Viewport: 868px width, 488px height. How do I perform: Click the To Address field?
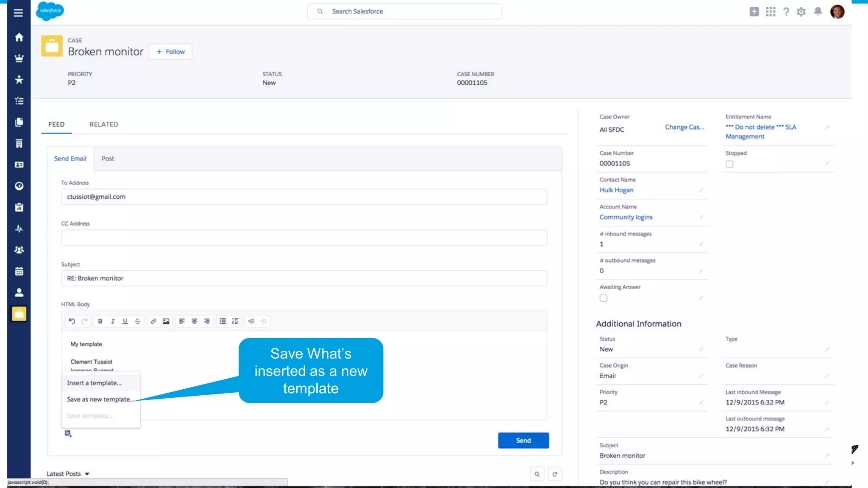tap(304, 197)
